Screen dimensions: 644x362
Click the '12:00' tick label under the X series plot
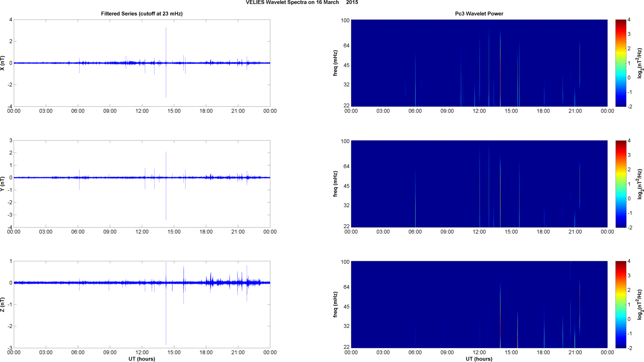tap(142, 111)
